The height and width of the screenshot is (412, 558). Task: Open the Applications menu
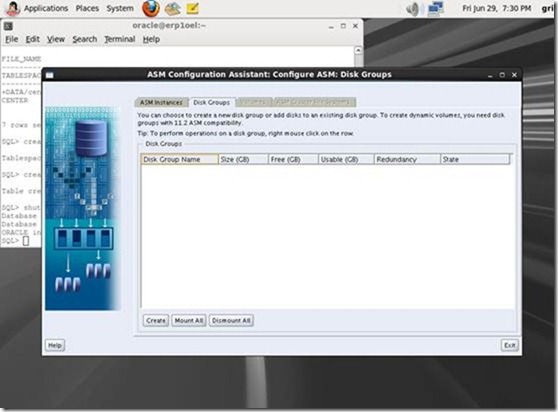46,8
